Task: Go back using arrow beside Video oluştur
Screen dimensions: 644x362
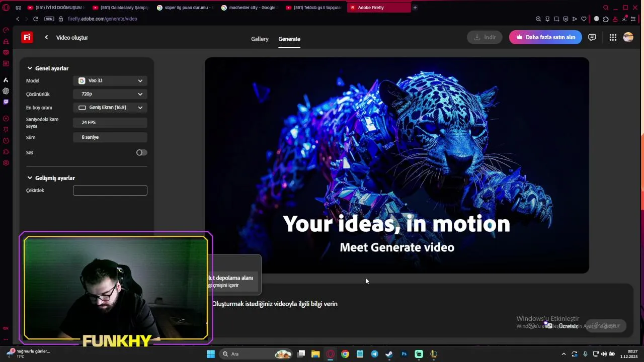Action: 46,37
